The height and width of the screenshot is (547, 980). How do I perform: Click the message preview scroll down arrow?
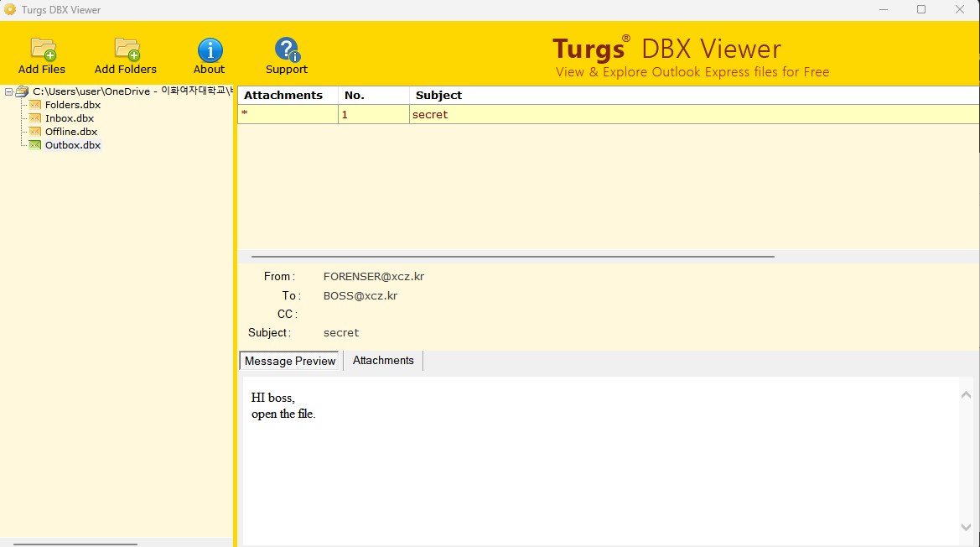[966, 527]
